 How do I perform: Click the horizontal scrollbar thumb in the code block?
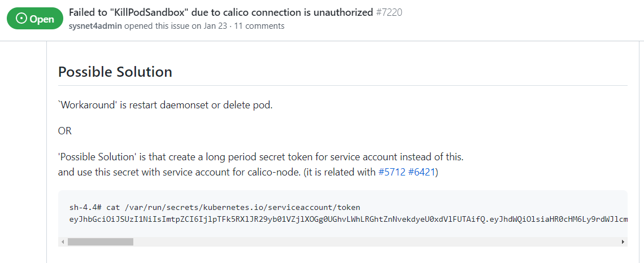click(x=101, y=242)
